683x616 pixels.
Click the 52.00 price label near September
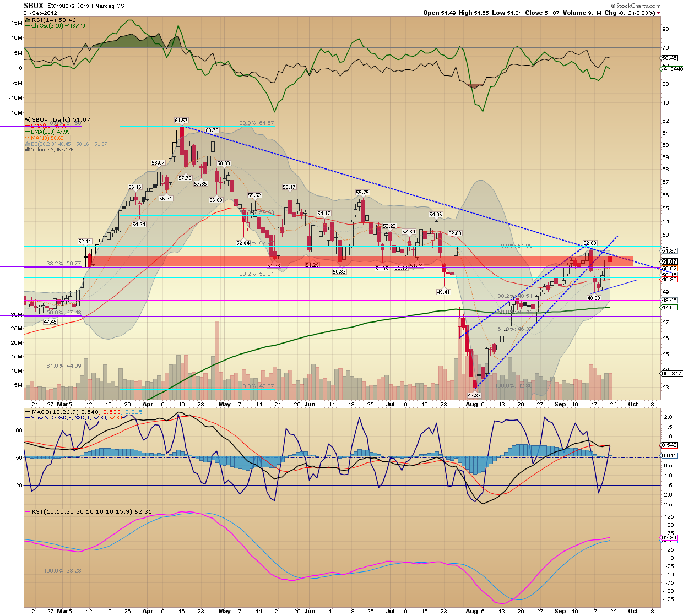pyautogui.click(x=590, y=243)
